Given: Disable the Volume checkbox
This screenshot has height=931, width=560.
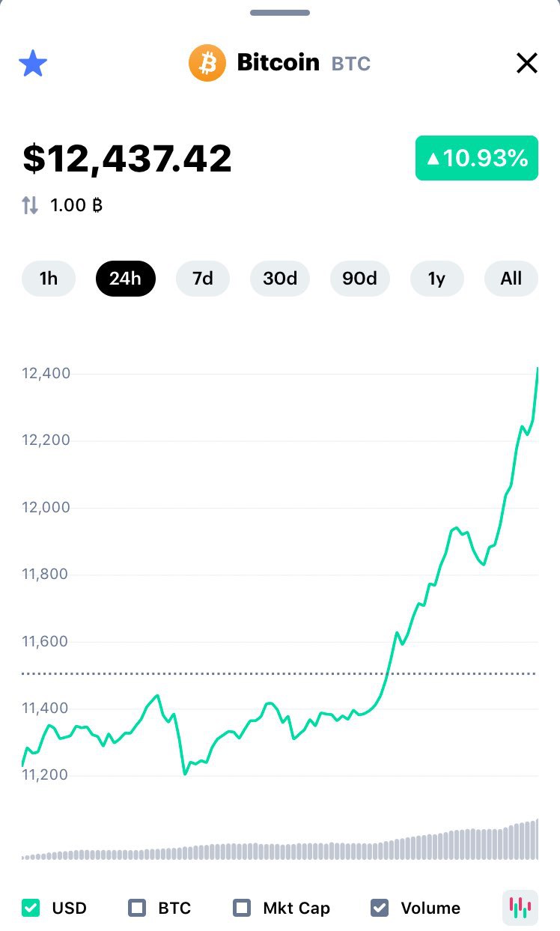Looking at the screenshot, I should coord(380,908).
